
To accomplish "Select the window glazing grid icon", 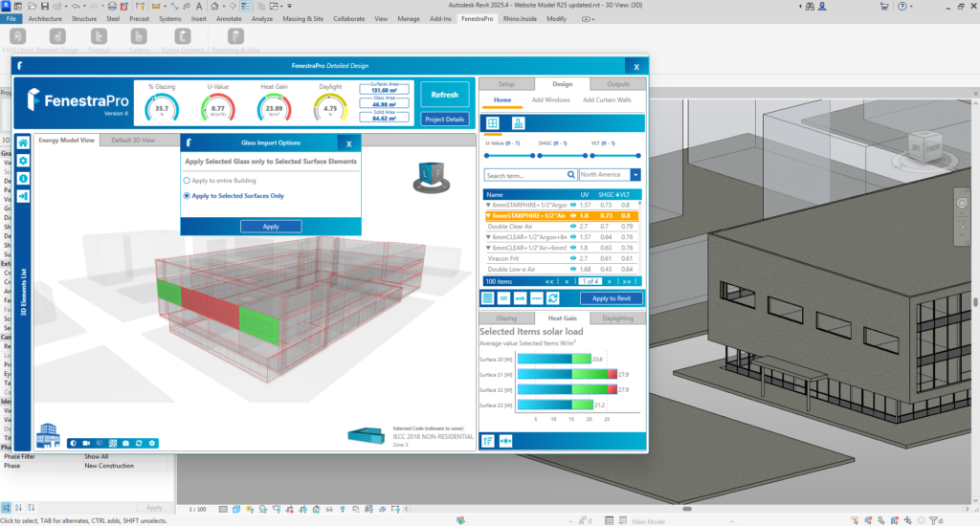I will 493,123.
